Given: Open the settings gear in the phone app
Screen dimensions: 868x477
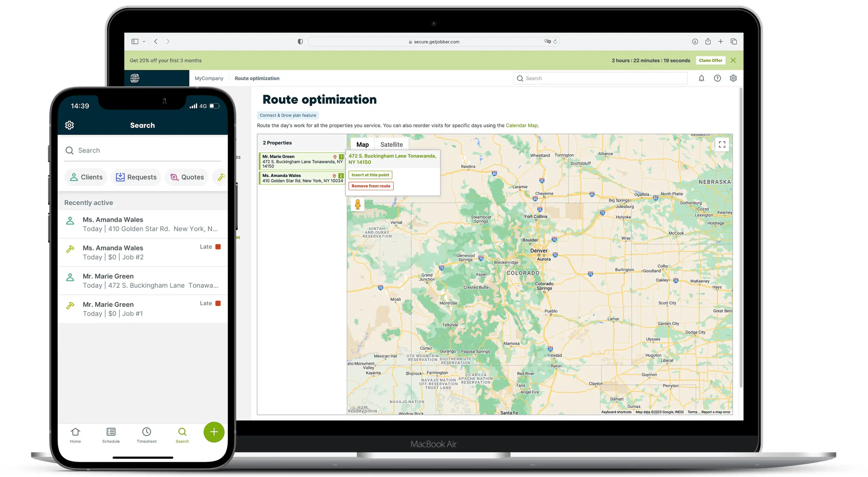Looking at the screenshot, I should [69, 125].
